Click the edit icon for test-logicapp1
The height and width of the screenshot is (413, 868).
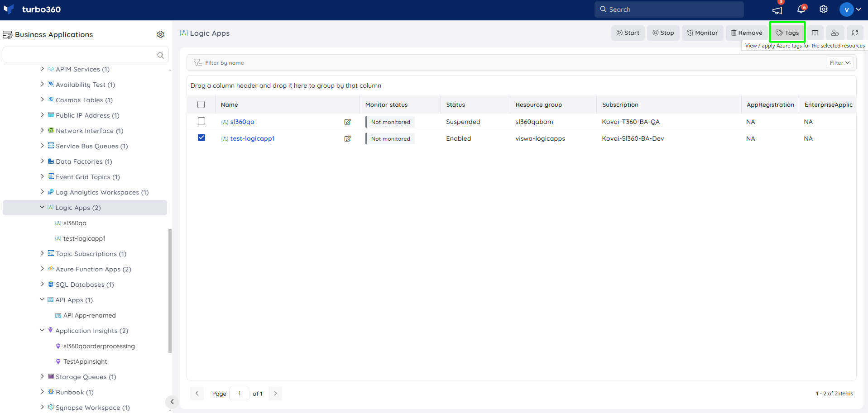[348, 138]
